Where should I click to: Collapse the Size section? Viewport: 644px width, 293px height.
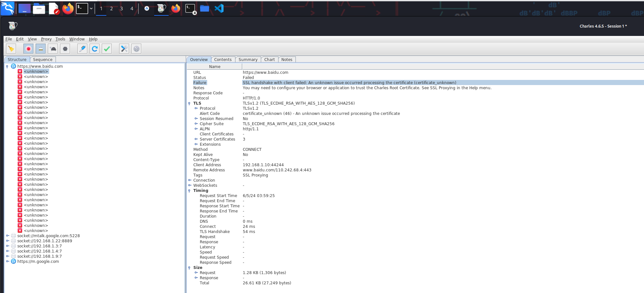(x=189, y=268)
